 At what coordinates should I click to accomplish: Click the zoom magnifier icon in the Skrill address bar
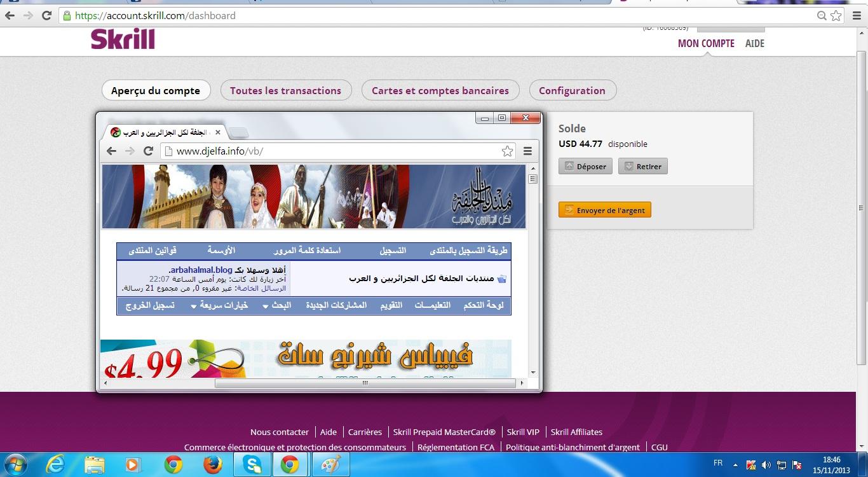point(822,15)
